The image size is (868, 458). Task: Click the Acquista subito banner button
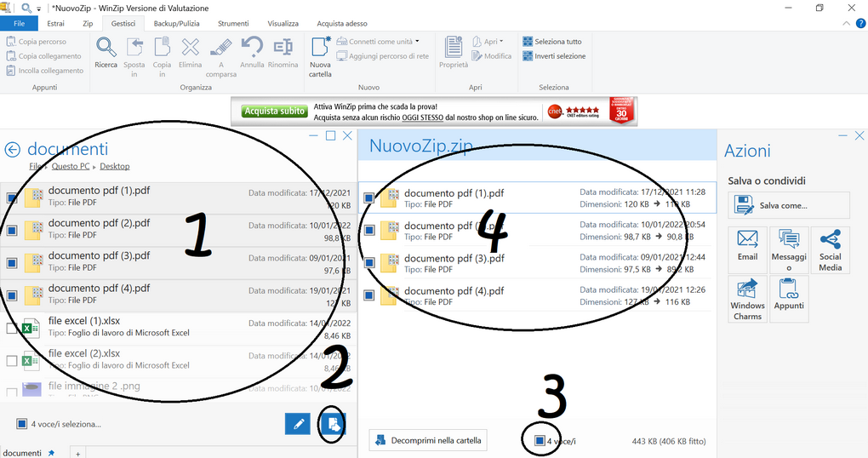tap(274, 112)
